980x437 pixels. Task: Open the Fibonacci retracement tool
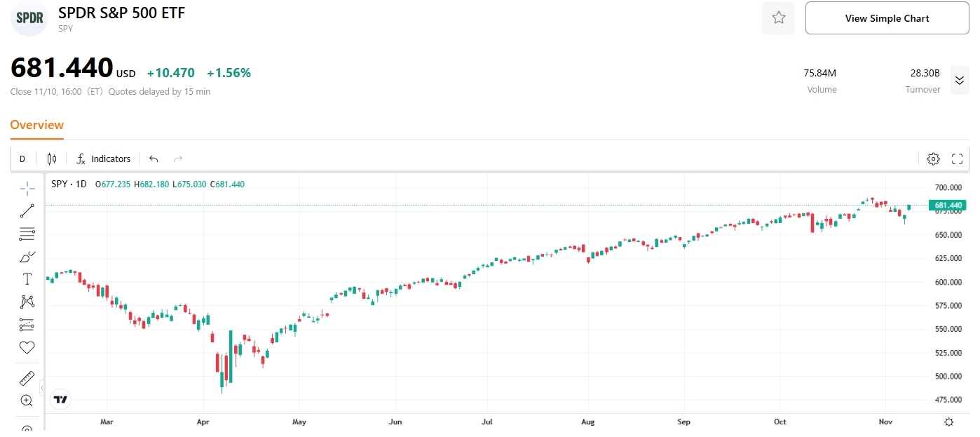27,234
